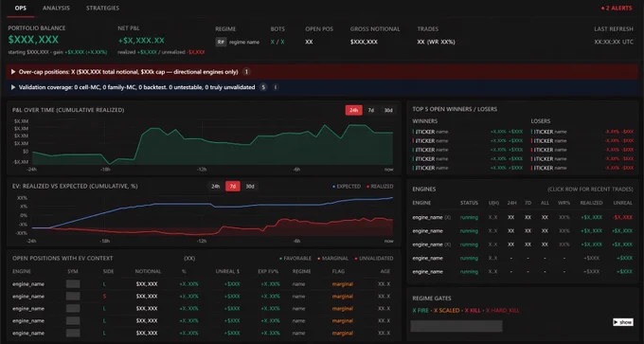644x344 pixels.
Task: Click the (XX) count in Open Positions header
Action: tap(188, 259)
